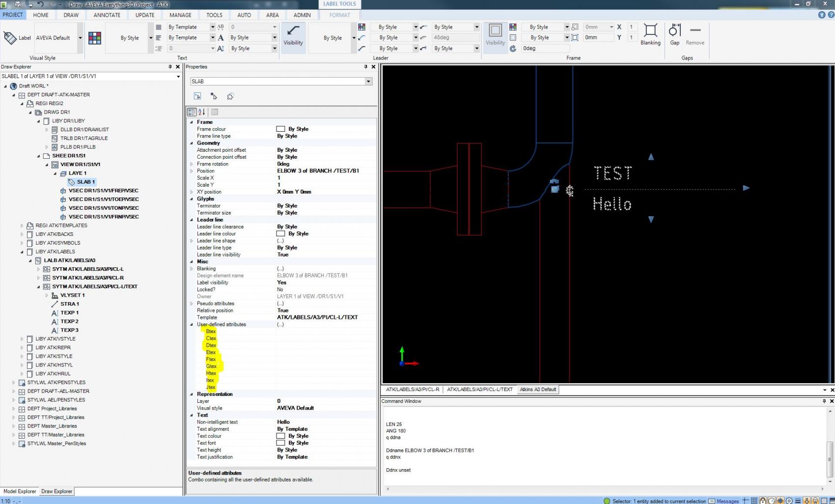Pin the Draw Explorer panel
Image resolution: width=835 pixels, height=504 pixels.
pyautogui.click(x=170, y=67)
